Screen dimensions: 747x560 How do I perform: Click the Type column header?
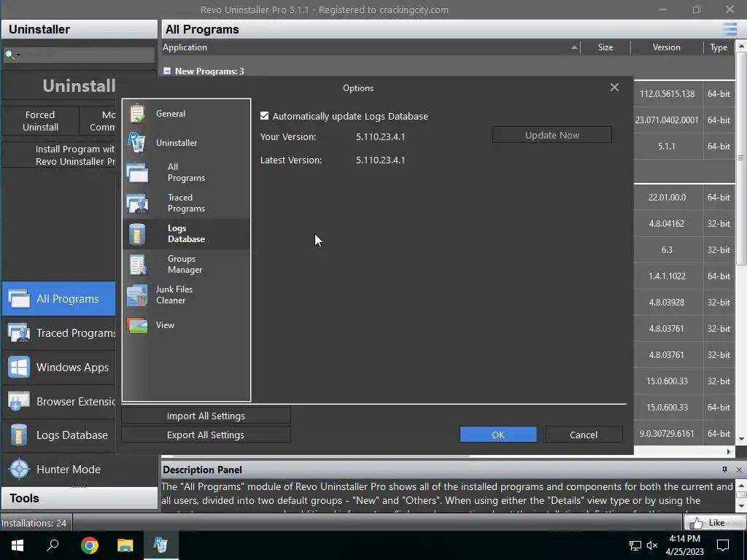coord(719,47)
